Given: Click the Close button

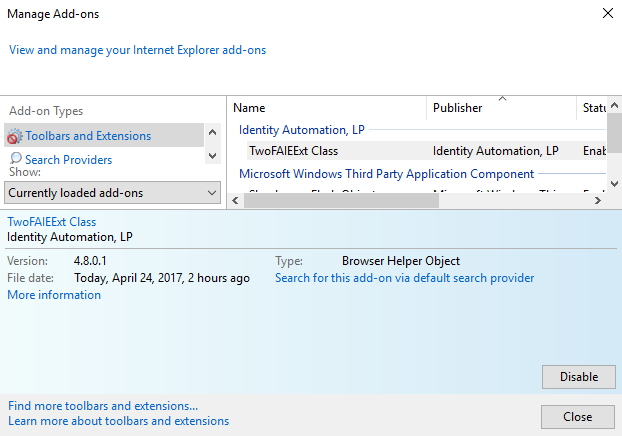Looking at the screenshot, I should click(x=578, y=417).
